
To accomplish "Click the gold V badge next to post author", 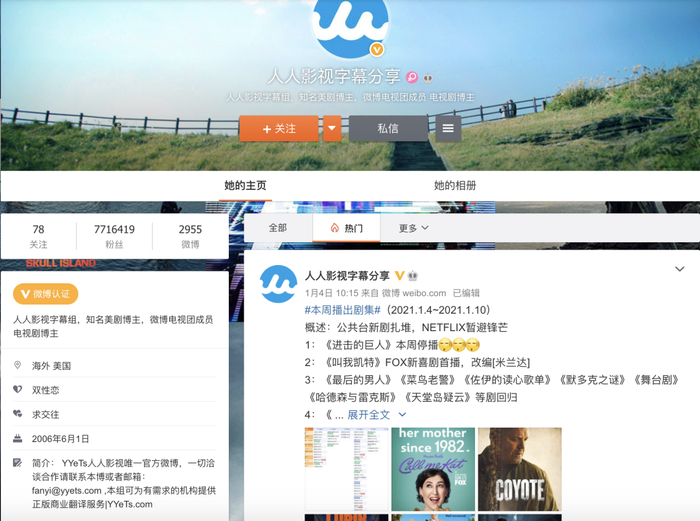I will (x=400, y=276).
